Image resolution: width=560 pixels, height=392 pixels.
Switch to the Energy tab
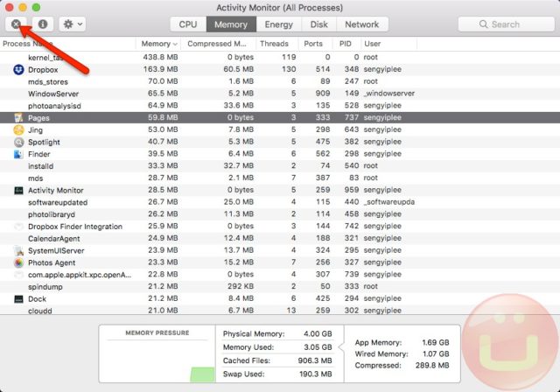click(x=278, y=24)
